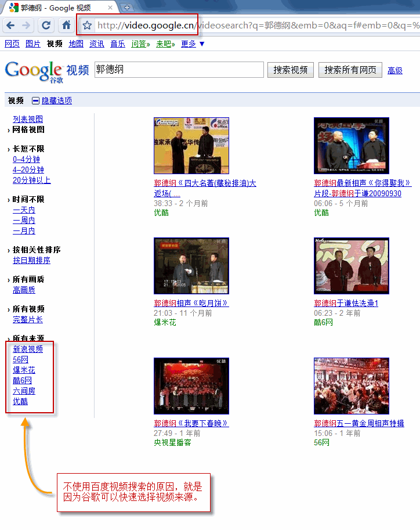Click the browser Forward arrow button
Viewport: 420px width, 530px height.
point(26,26)
